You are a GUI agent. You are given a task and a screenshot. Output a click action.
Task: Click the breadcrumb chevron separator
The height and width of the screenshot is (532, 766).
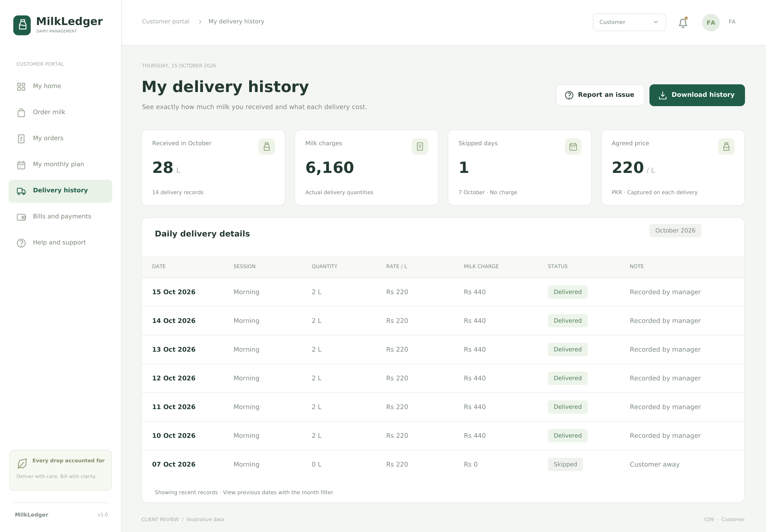tap(200, 22)
